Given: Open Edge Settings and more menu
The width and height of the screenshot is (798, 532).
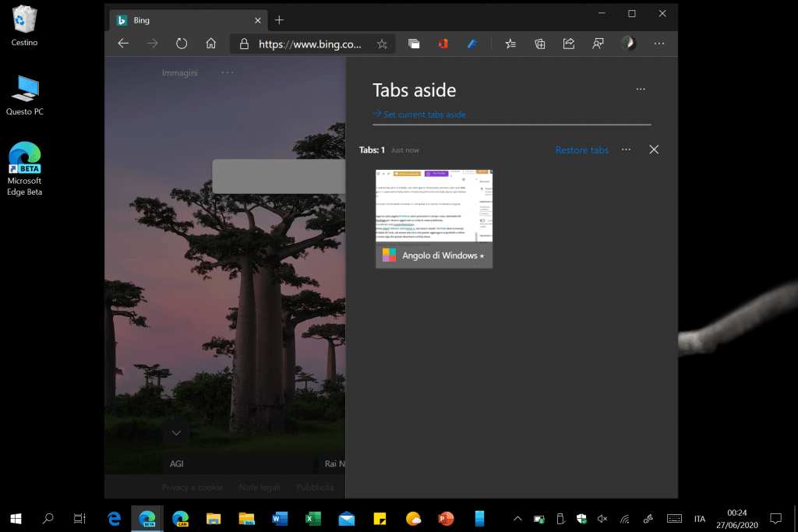Looking at the screenshot, I should [659, 44].
